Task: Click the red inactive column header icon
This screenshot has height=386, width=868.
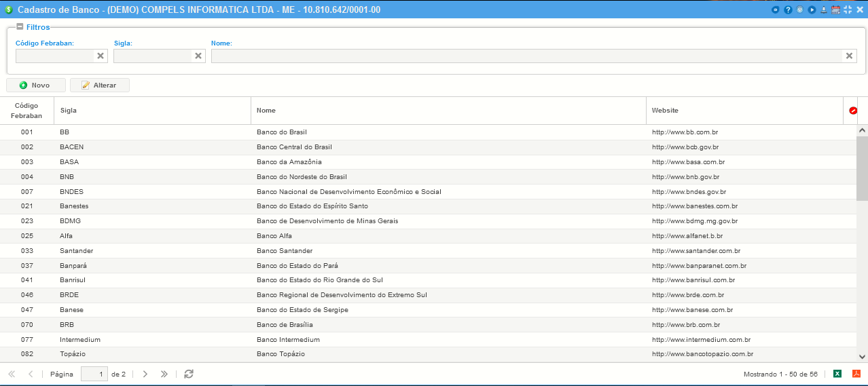Action: pyautogui.click(x=853, y=111)
